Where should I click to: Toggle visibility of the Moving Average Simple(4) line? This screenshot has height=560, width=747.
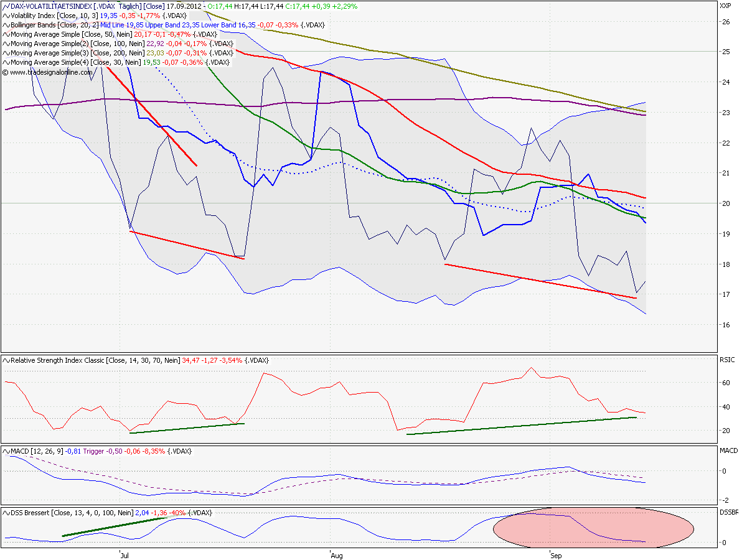[x=6, y=62]
